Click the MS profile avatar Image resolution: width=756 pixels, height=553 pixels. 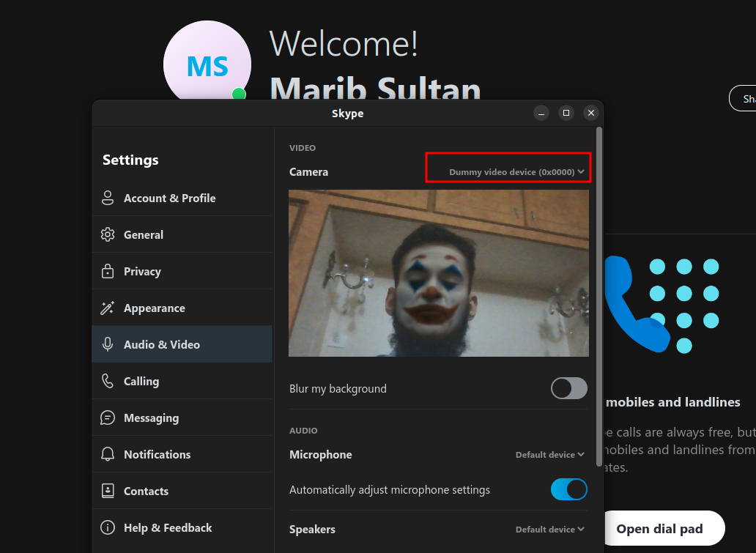[207, 66]
